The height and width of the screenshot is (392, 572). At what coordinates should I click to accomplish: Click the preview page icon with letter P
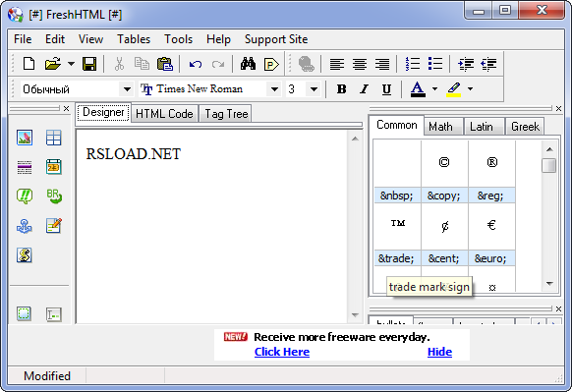[271, 64]
